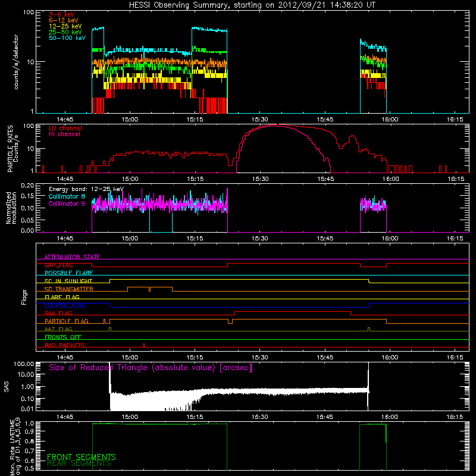
Task: Select the HI channel legend label
Action: [64, 134]
